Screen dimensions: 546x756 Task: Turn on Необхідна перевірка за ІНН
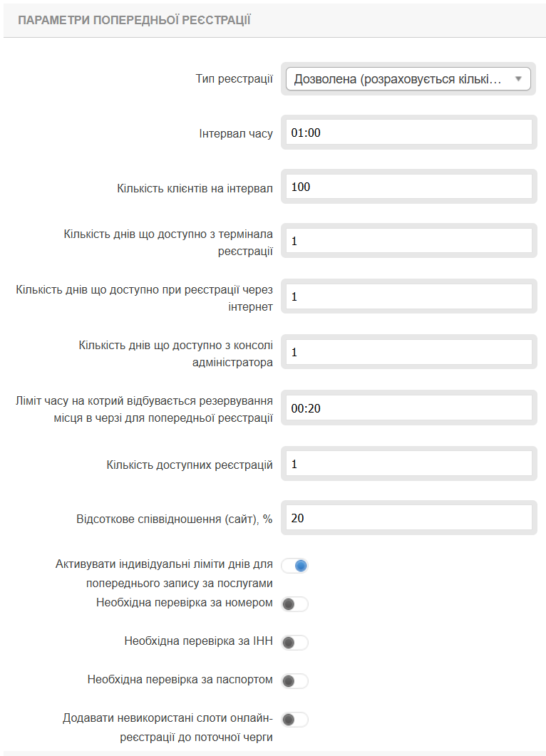pos(295,643)
